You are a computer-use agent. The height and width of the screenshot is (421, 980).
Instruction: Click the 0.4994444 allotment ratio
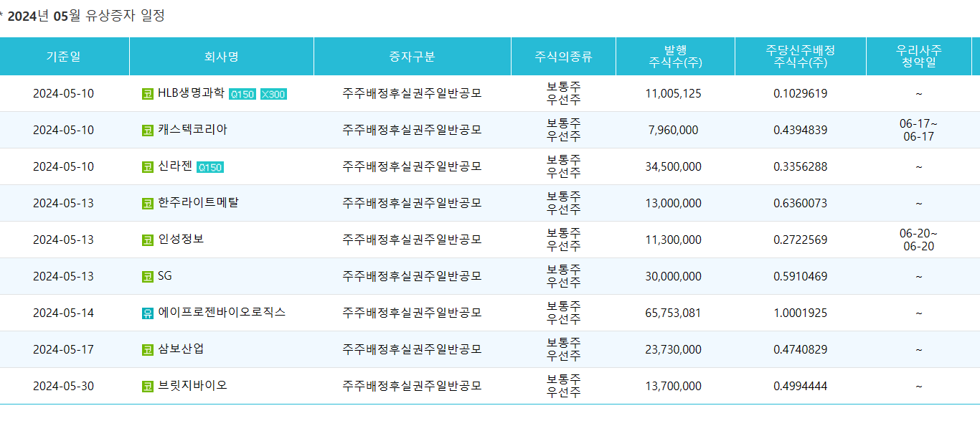point(801,387)
